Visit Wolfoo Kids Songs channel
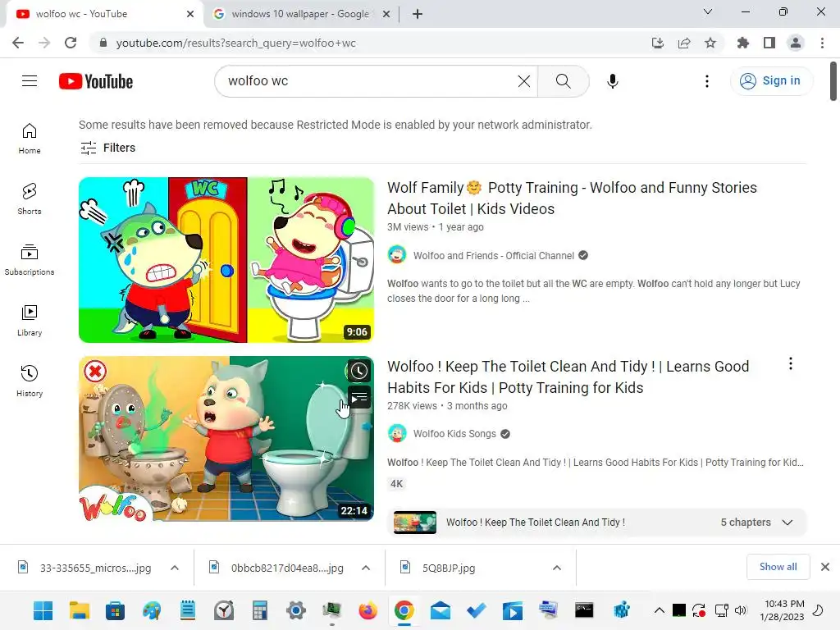Viewport: 840px width, 630px height. point(454,433)
